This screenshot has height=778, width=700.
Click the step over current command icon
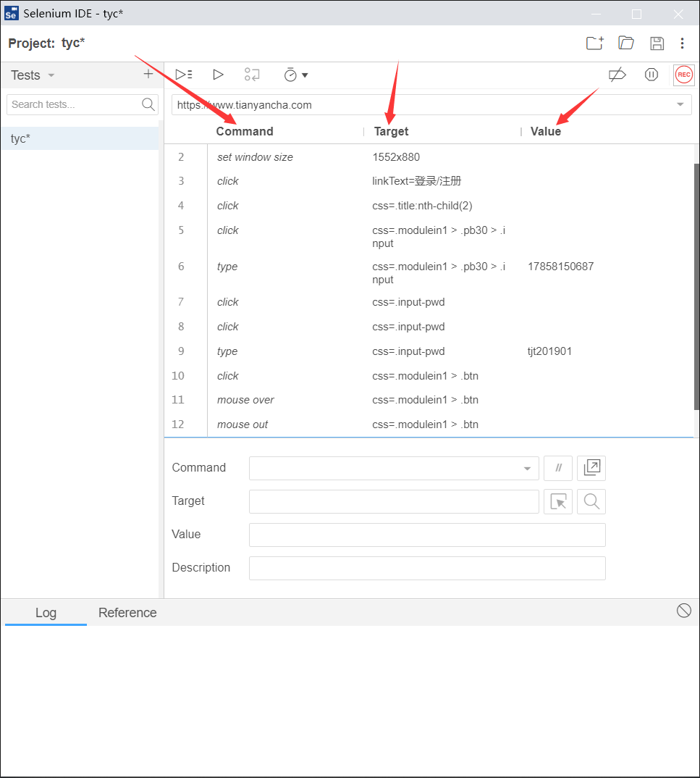point(252,75)
